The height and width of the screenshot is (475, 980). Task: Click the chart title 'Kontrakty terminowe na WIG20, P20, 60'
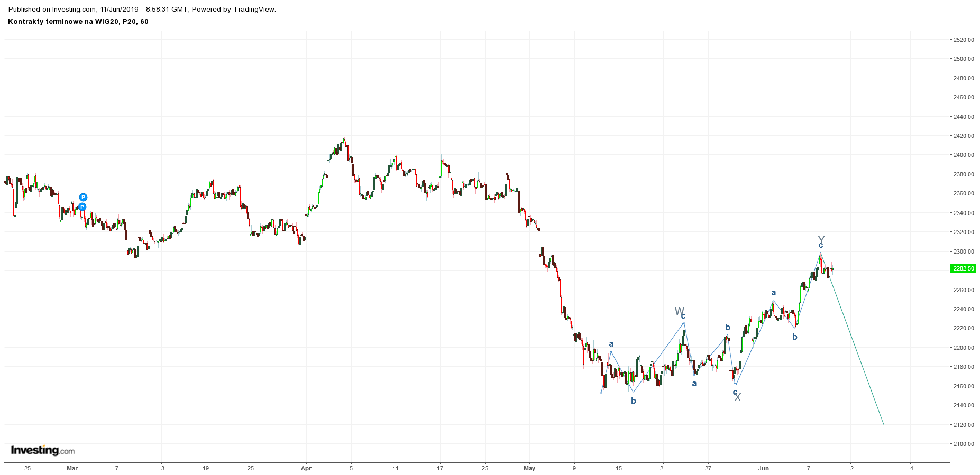[x=78, y=22]
